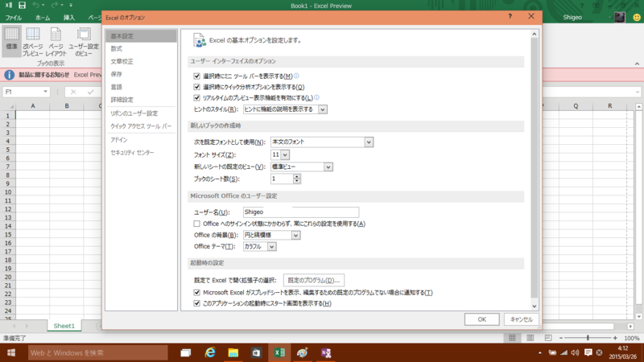644x362 pixels.
Task: Click the Windows Start button
Action: (11, 352)
